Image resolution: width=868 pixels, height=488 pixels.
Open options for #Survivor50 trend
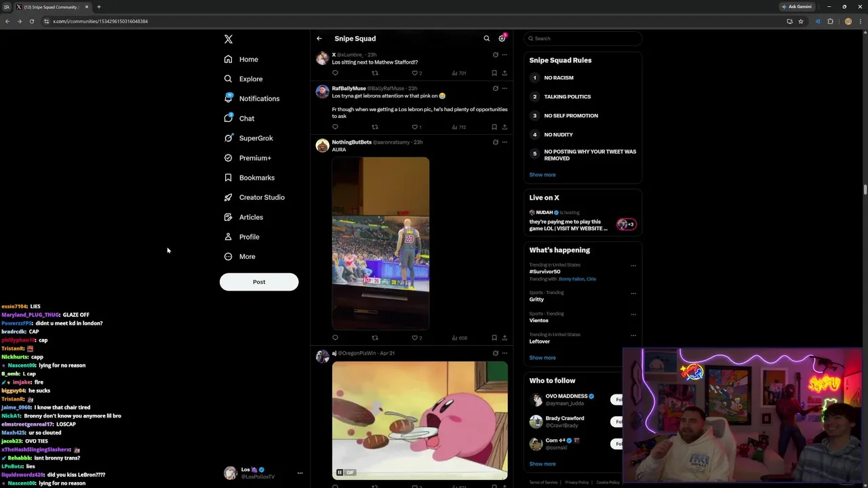[633, 265]
